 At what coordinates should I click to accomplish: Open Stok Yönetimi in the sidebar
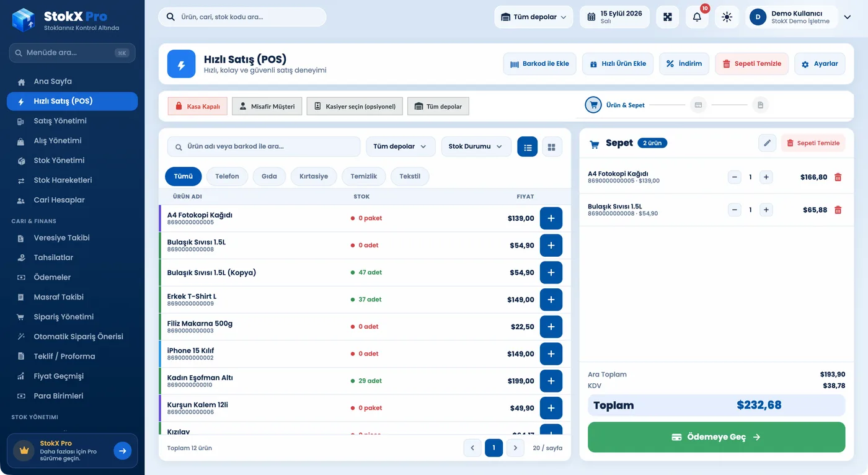pyautogui.click(x=72, y=161)
